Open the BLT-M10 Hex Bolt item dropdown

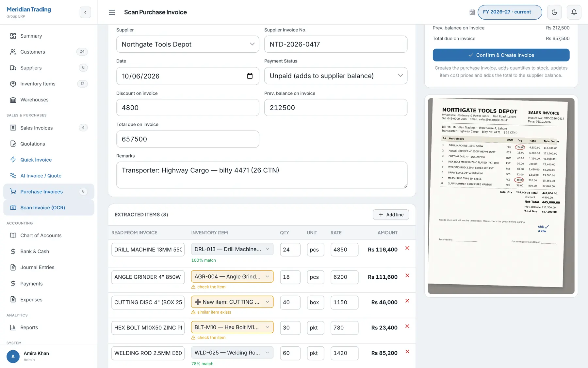click(x=232, y=327)
